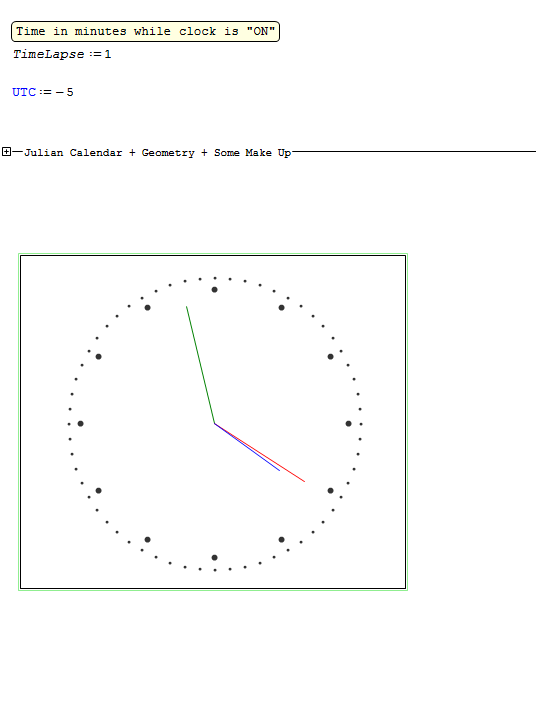Click the TimeLapse variable name

[48, 54]
